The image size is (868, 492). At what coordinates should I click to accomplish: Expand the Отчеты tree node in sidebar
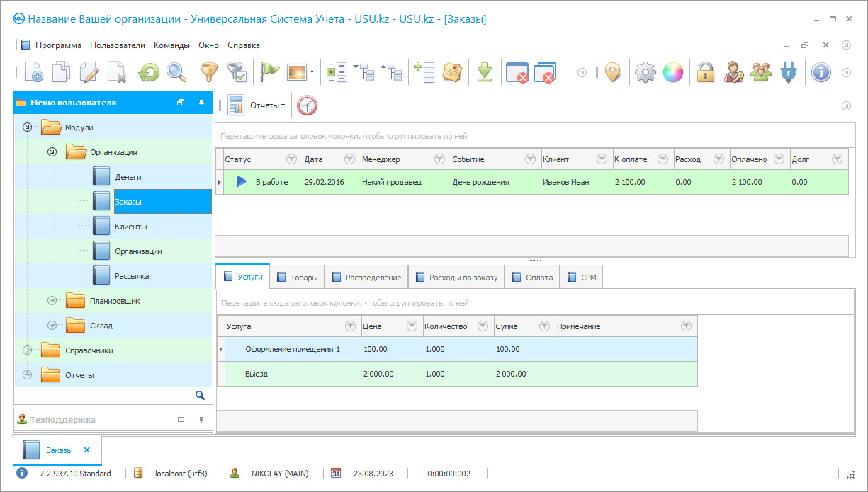(x=27, y=375)
